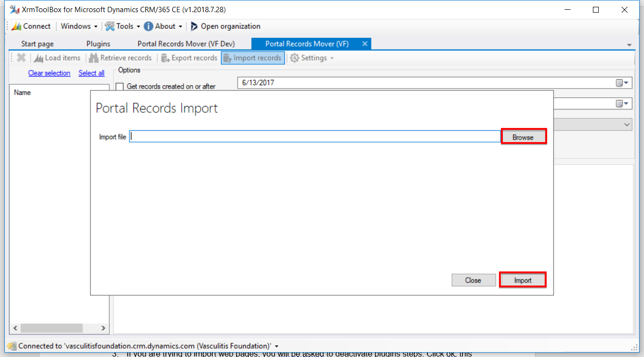Click Import records in toolbar
Viewport: 644px width, 357px height.
coord(252,58)
